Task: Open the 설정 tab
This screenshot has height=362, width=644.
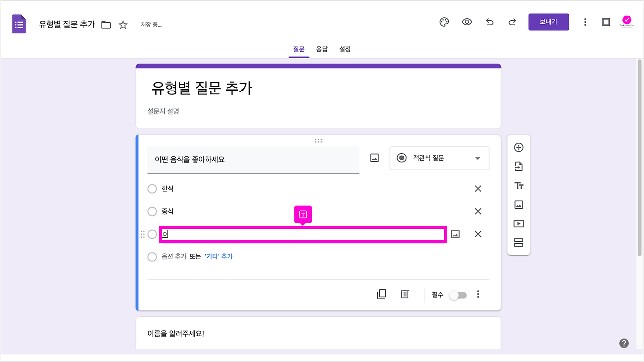Action: (x=345, y=49)
